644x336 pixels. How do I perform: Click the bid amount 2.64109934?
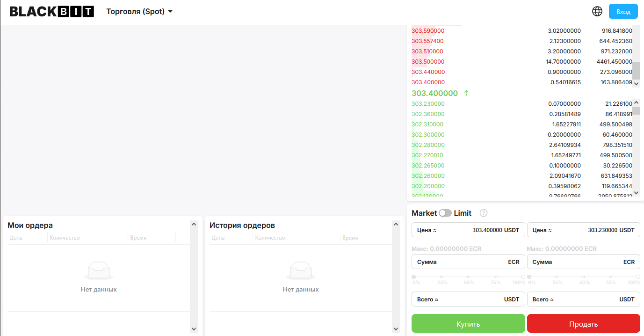pyautogui.click(x=564, y=145)
